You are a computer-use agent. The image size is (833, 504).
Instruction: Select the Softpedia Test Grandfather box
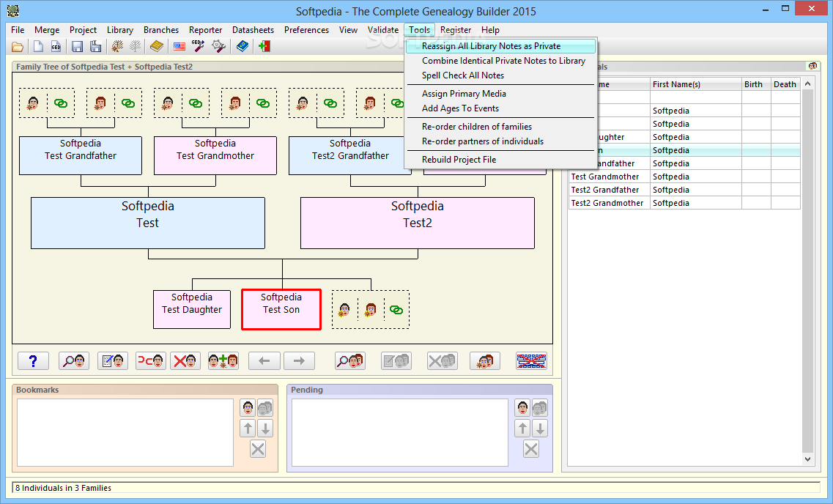point(80,155)
